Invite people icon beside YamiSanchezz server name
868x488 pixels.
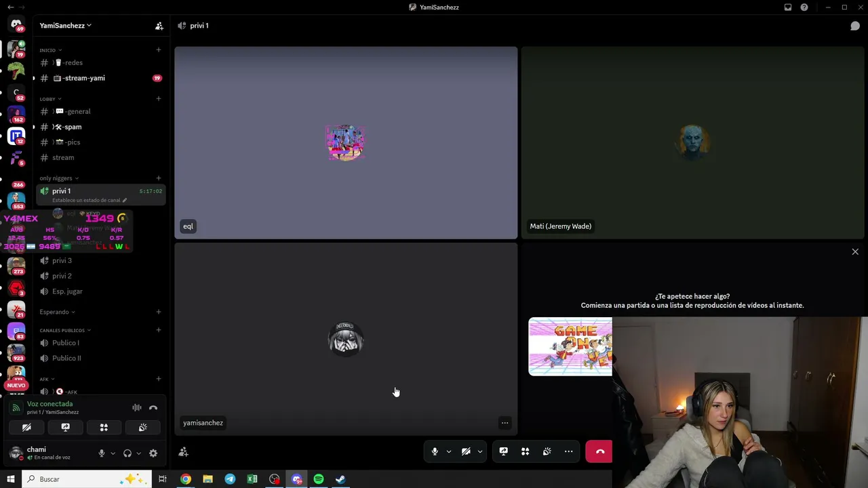click(x=159, y=26)
